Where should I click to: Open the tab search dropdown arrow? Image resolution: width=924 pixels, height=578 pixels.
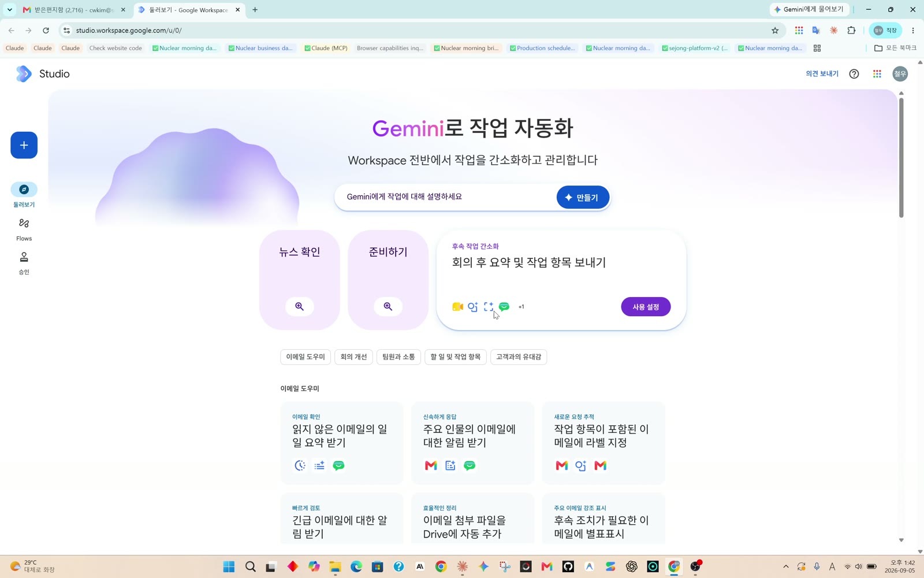pyautogui.click(x=9, y=10)
